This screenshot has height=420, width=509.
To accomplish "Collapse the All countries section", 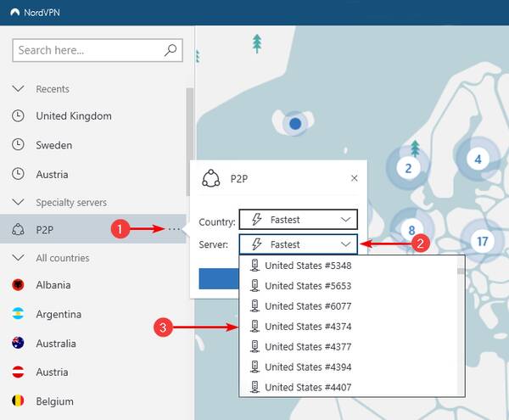I will click(18, 258).
